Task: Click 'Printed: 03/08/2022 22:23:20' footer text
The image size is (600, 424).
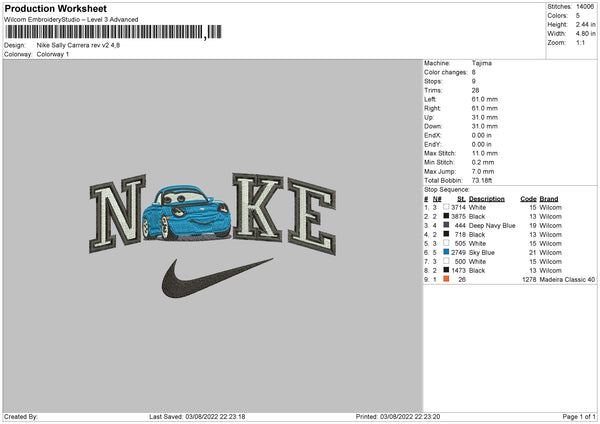Action: click(x=398, y=417)
